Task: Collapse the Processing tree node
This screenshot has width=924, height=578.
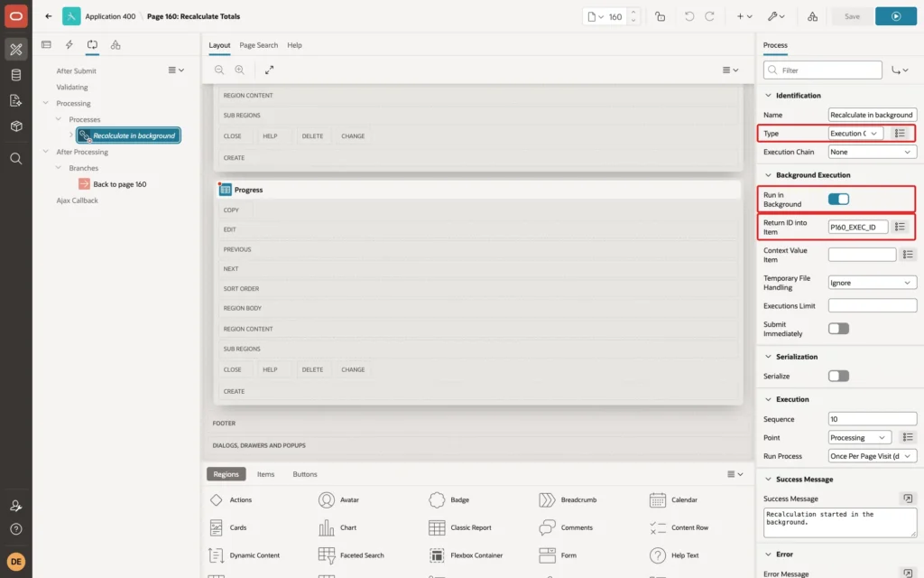Action: (45, 103)
